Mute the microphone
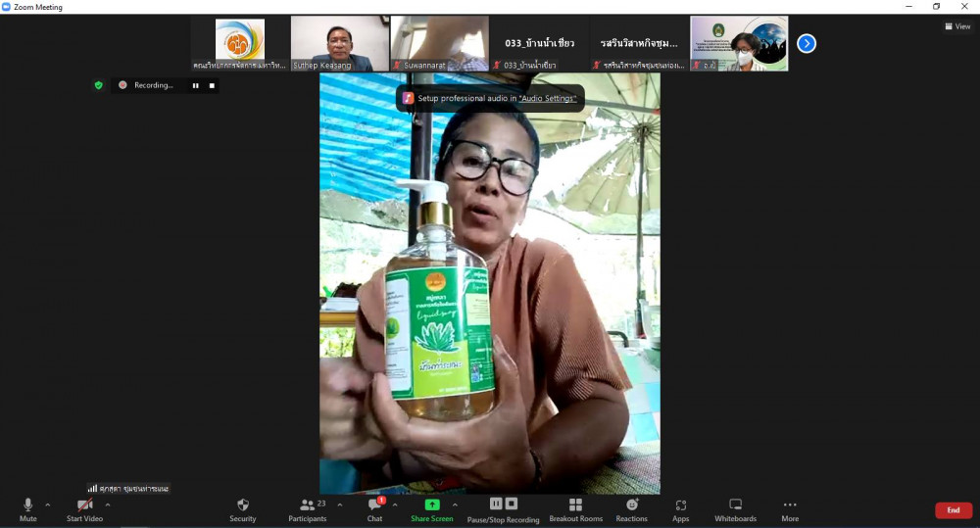Viewport: 980px width, 528px height. pos(27,505)
